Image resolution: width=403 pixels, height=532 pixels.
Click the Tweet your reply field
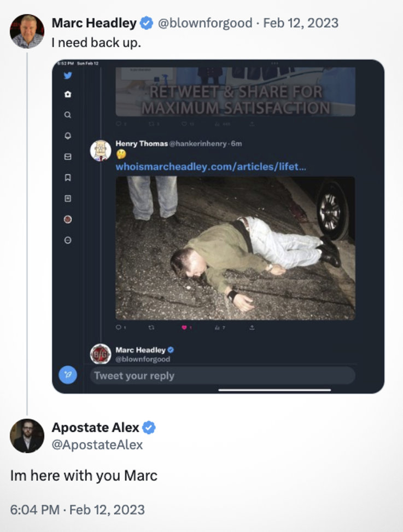(x=223, y=375)
